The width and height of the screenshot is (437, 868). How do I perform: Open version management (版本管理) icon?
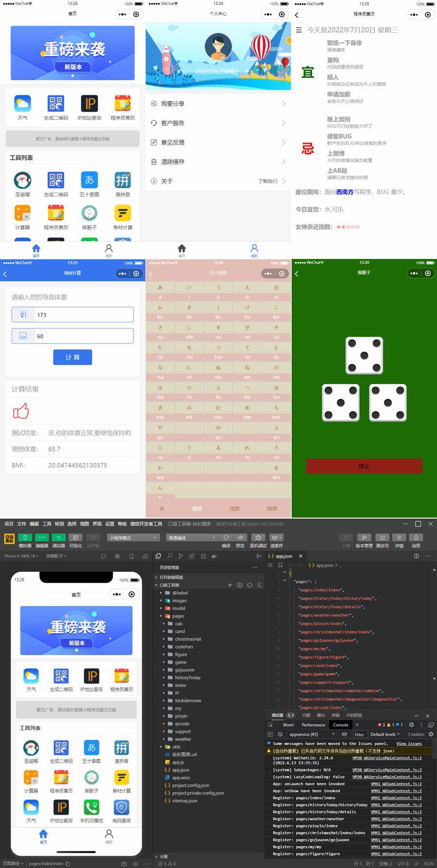(x=364, y=538)
